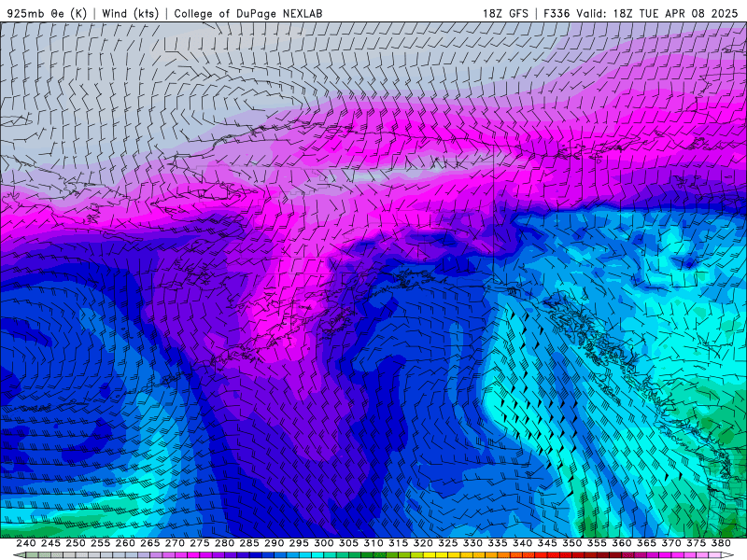Select the 305 value on the color scale
The image size is (747, 560).
click(x=348, y=543)
